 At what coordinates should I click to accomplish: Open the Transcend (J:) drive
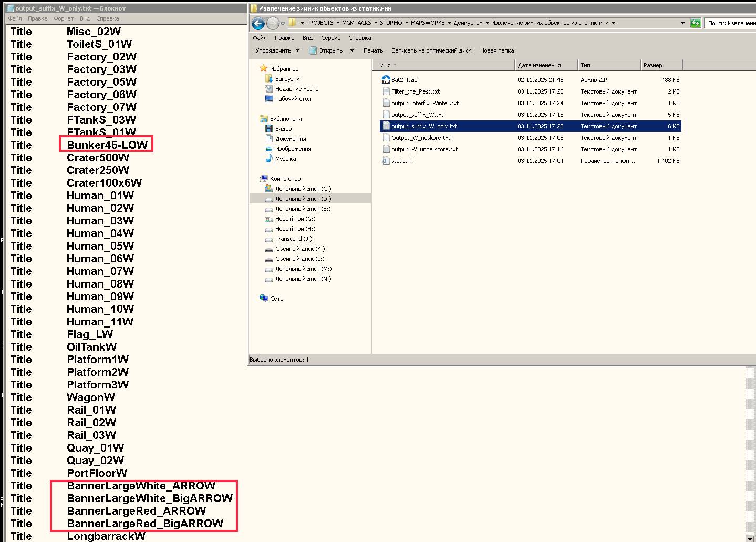294,239
